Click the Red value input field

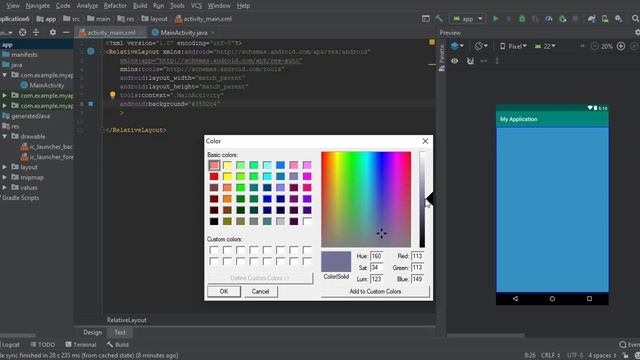pyautogui.click(x=418, y=256)
